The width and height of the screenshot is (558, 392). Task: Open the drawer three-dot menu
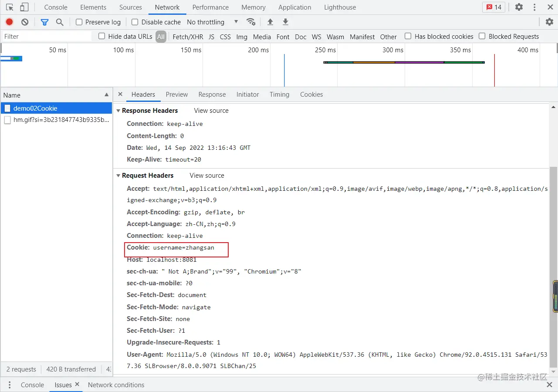[10, 385]
